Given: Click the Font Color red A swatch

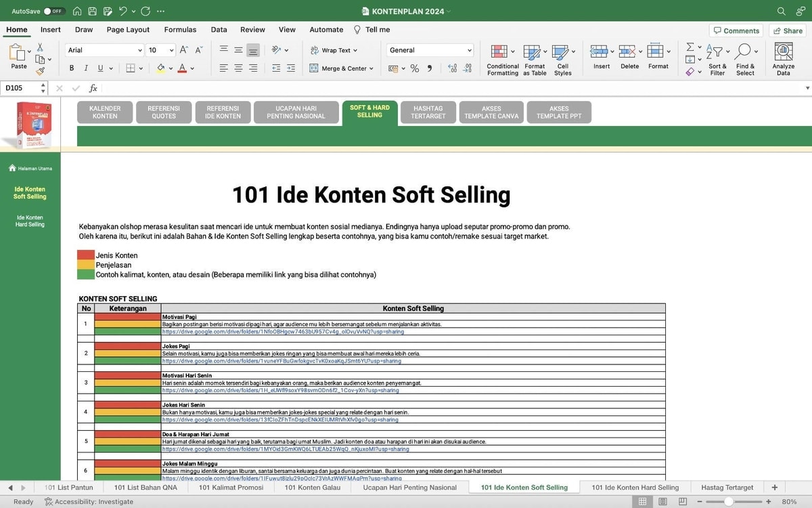Looking at the screenshot, I should pyautogui.click(x=181, y=68).
